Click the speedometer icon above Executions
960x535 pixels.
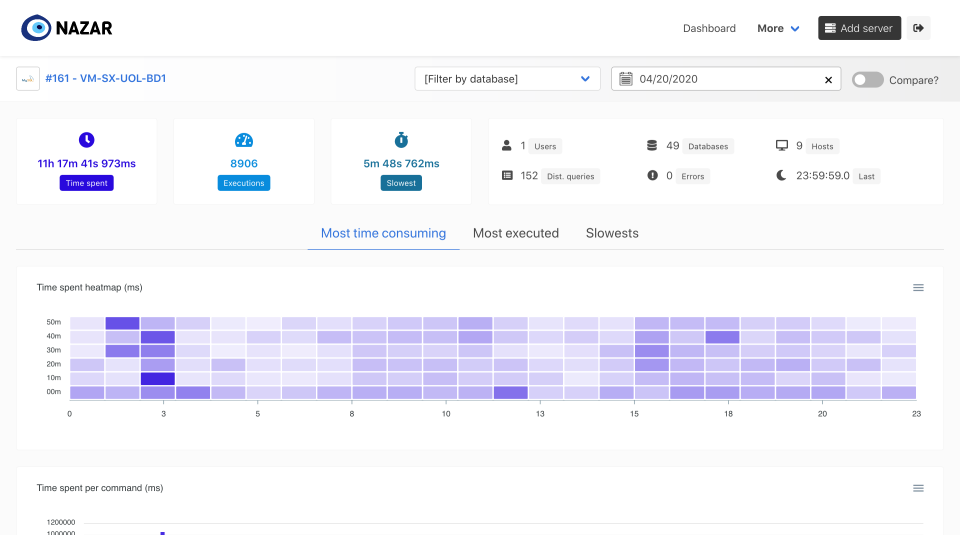244,140
